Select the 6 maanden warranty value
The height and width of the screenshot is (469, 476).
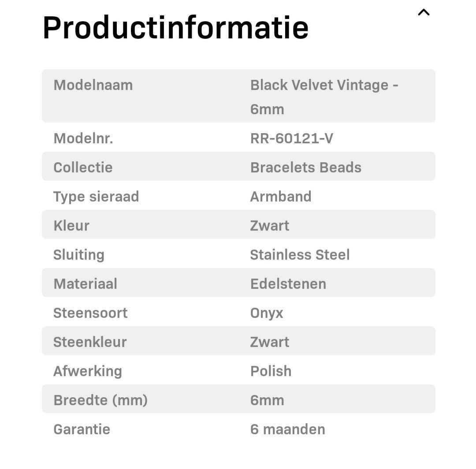[x=287, y=429]
